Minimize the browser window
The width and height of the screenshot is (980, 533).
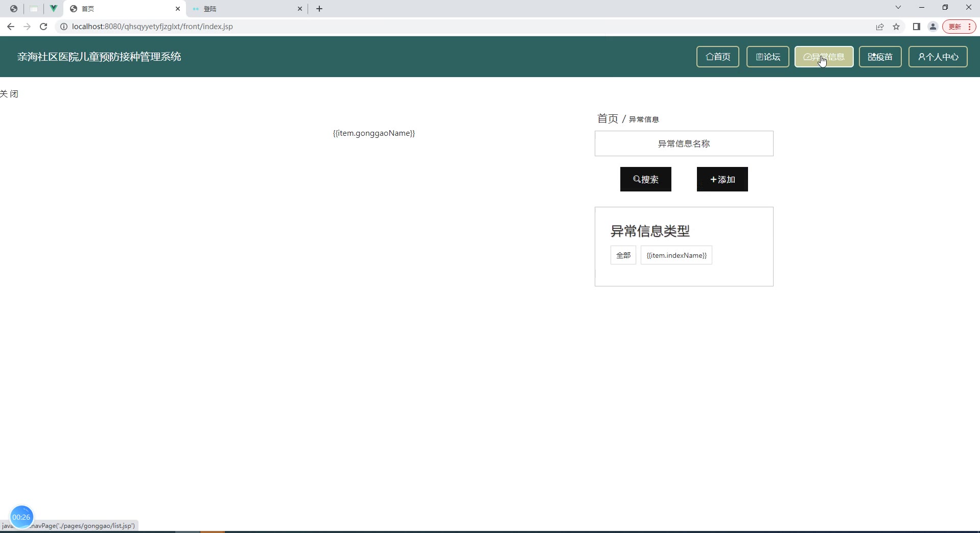pyautogui.click(x=922, y=8)
